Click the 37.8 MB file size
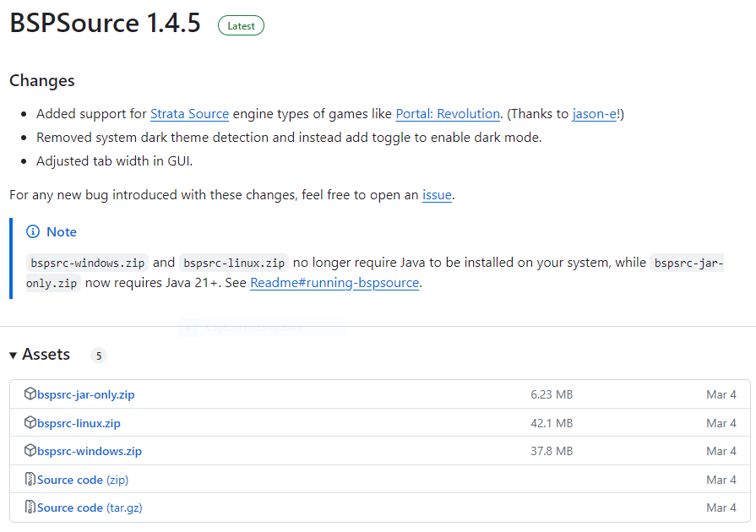Image resolution: width=756 pixels, height=532 pixels. pyautogui.click(x=552, y=451)
